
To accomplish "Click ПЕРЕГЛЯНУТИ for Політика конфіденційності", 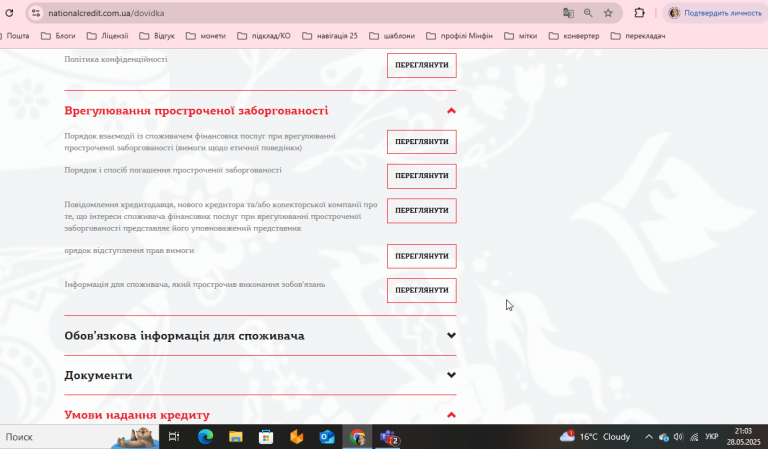I will point(422,65).
